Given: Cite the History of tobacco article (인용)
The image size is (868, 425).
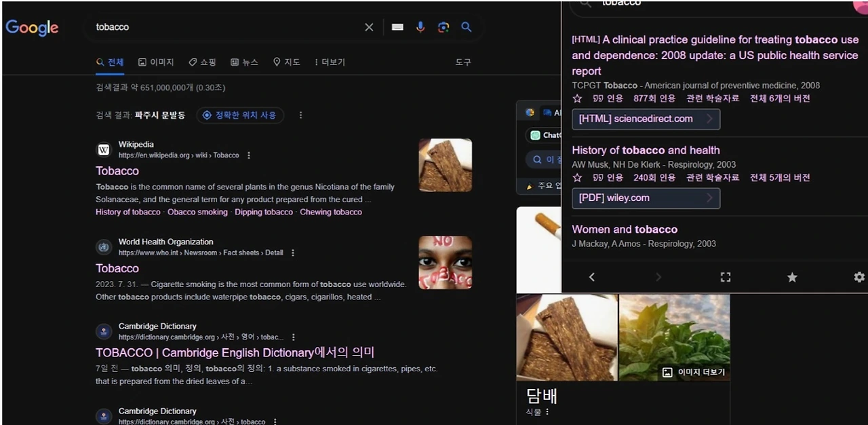Looking at the screenshot, I should point(608,178).
